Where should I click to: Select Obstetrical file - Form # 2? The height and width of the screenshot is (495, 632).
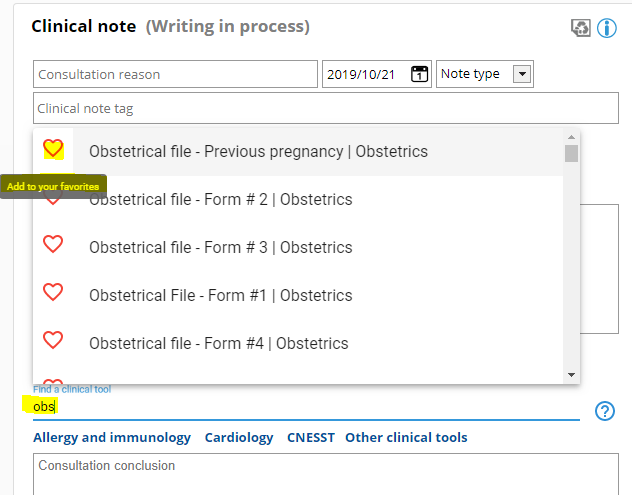click(x=220, y=200)
